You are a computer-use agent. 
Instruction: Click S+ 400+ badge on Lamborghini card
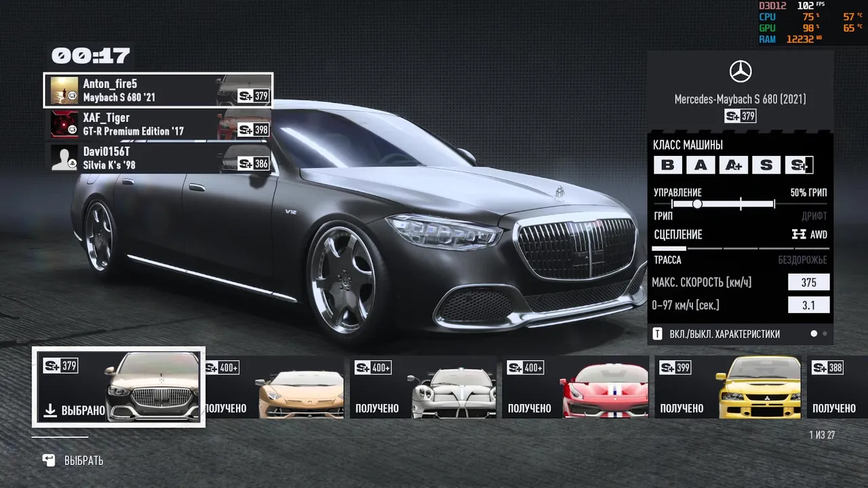tap(222, 367)
